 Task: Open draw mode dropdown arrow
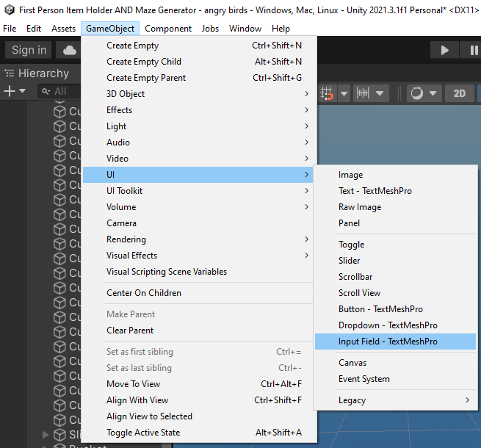433,93
